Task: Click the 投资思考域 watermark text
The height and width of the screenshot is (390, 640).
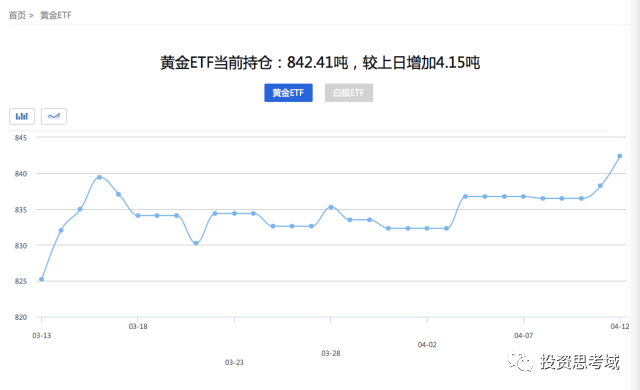Action: coord(580,362)
